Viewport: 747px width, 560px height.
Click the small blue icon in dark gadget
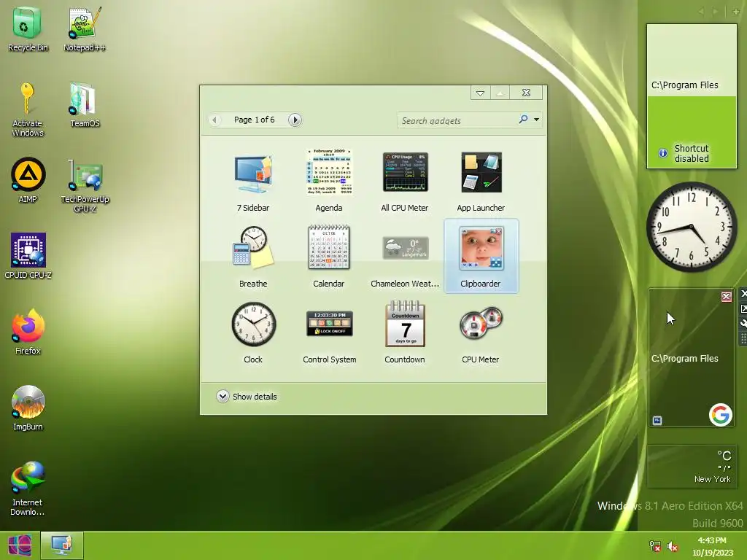[657, 421]
